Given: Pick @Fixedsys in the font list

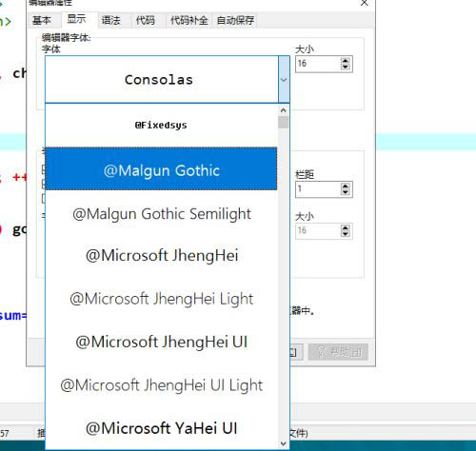Looking at the screenshot, I should click(161, 126).
